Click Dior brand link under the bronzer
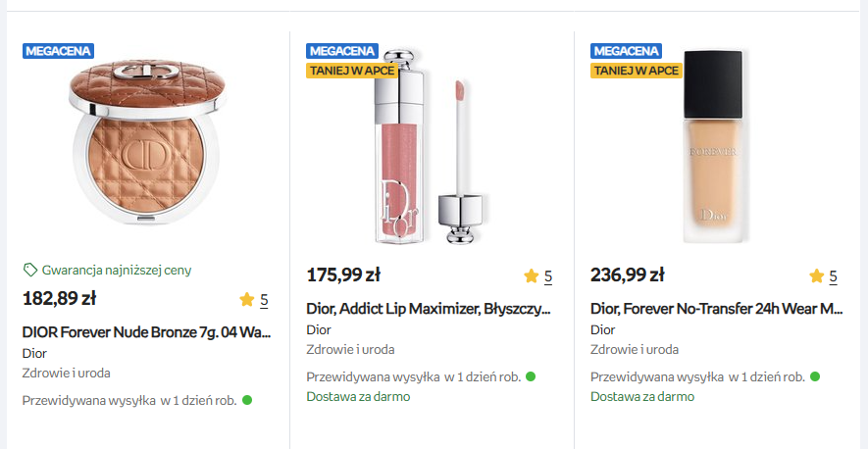 (34, 353)
